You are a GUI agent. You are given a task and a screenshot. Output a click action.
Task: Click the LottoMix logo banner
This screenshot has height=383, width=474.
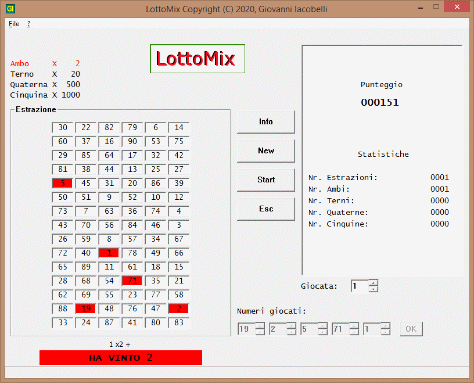tap(197, 59)
